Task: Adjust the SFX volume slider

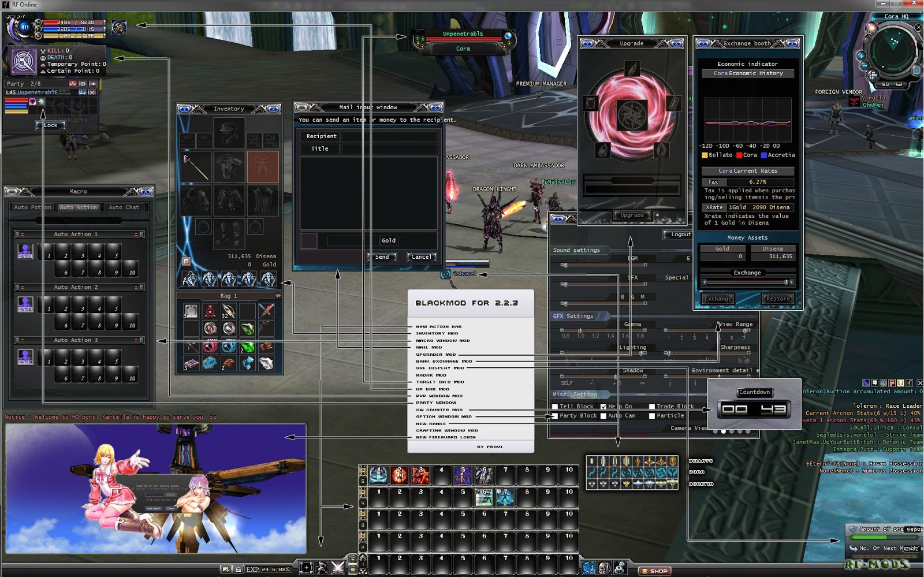Action: click(x=603, y=284)
